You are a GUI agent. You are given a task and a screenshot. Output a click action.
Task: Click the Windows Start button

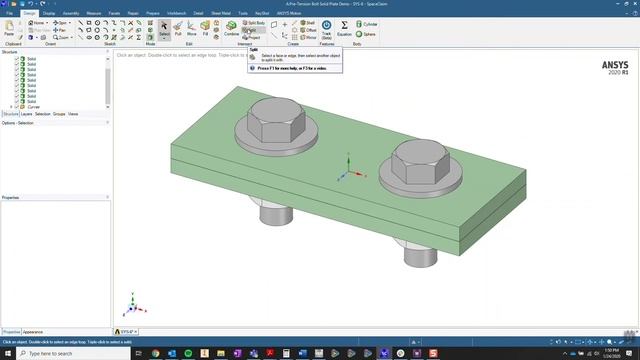point(8,353)
